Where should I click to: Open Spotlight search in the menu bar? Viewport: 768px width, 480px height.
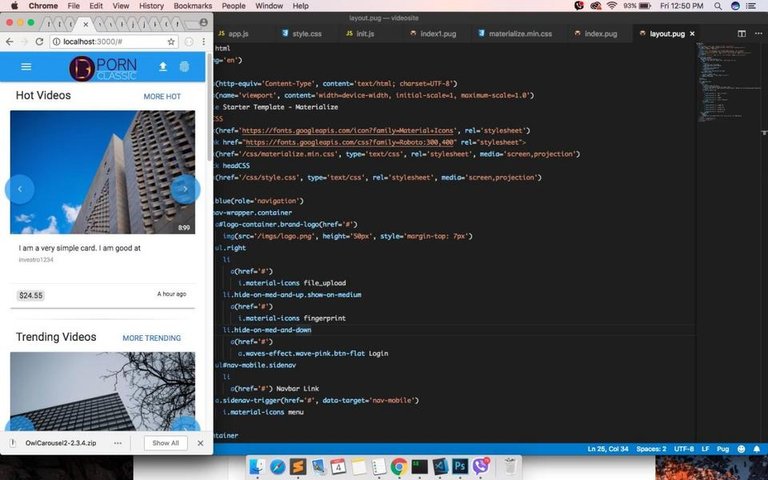tap(718, 6)
